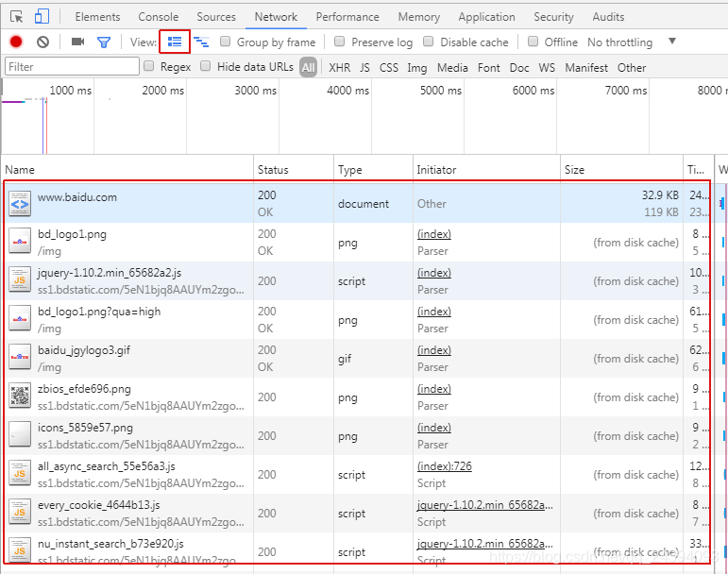728x574 pixels.
Task: Open the Memory tab
Action: click(x=419, y=17)
